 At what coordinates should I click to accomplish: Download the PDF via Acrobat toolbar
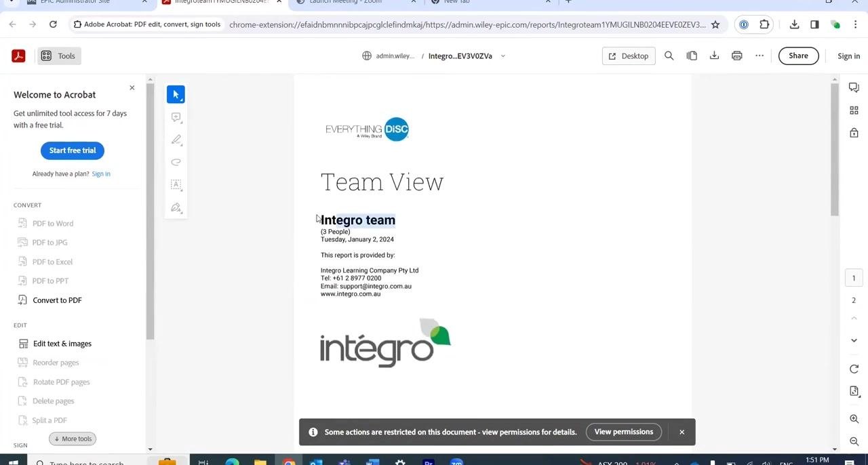click(714, 56)
